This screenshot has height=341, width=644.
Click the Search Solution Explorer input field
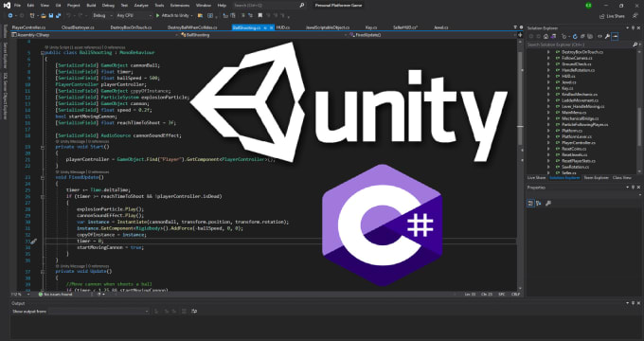[x=579, y=45]
